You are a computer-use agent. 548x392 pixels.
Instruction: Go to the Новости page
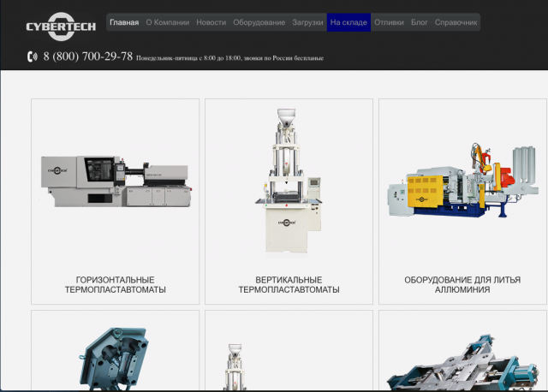(x=211, y=22)
